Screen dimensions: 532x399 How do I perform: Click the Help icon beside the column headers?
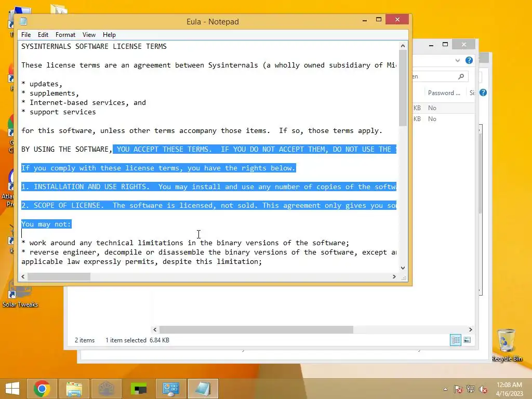point(483,92)
